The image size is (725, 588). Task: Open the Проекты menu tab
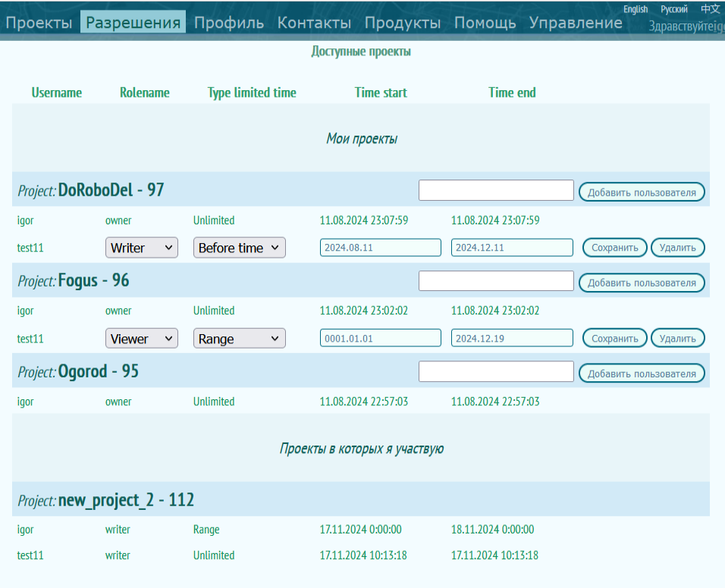39,23
